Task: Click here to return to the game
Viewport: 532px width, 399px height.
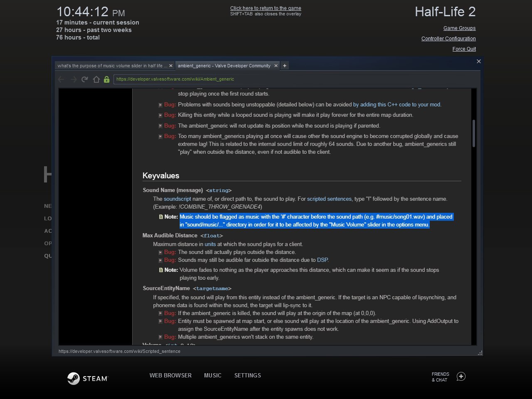Action: coord(266,8)
